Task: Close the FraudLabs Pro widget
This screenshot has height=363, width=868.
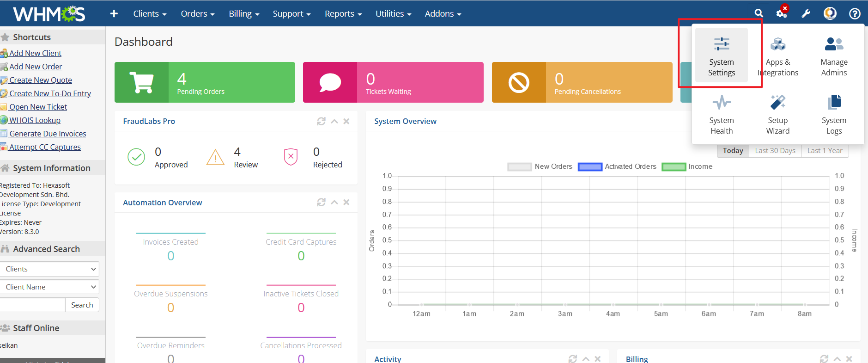Action: click(346, 121)
